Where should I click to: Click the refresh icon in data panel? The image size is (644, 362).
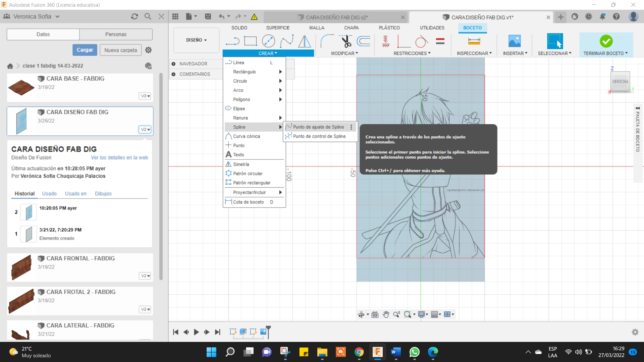click(135, 16)
